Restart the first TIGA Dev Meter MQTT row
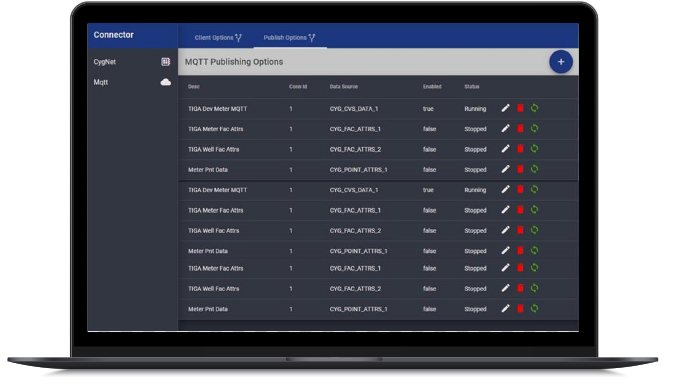 click(534, 108)
